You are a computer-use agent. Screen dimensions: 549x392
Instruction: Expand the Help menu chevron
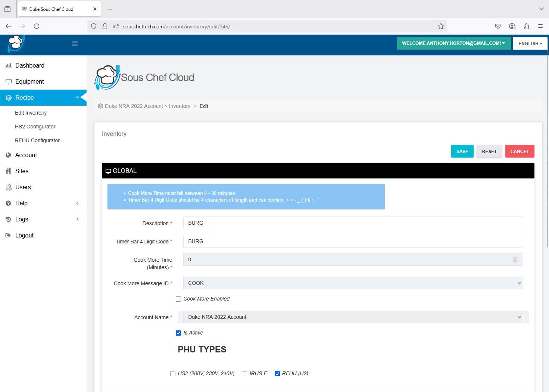pos(78,203)
